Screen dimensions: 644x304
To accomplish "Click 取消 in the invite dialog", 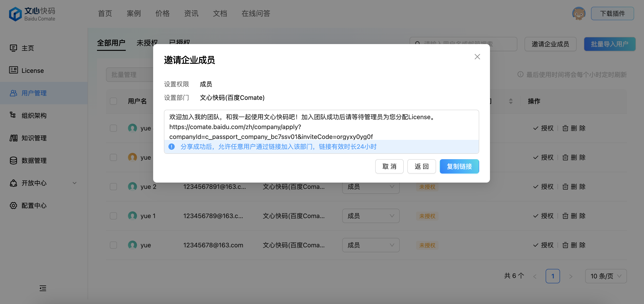I will tap(389, 167).
